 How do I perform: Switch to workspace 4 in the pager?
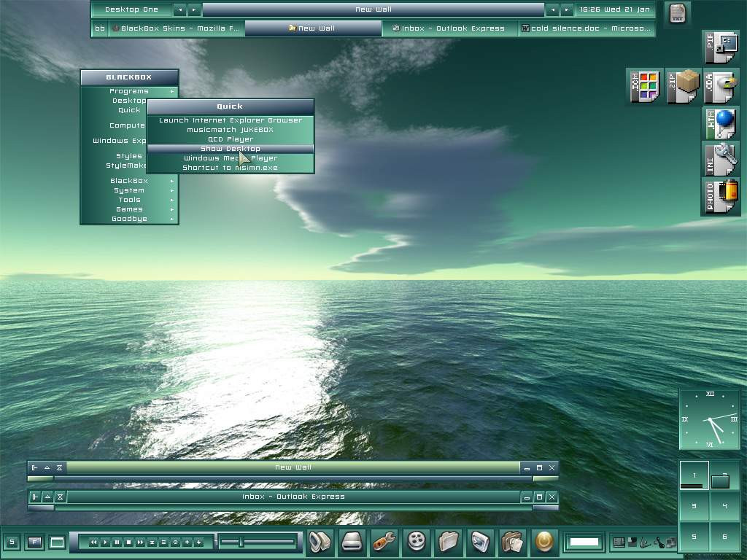pyautogui.click(x=724, y=506)
